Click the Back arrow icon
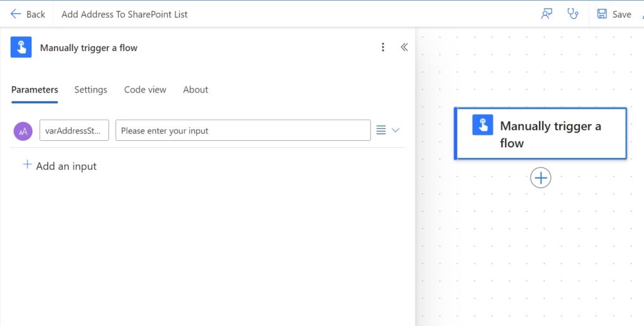This screenshot has width=644, height=326. coord(16,14)
